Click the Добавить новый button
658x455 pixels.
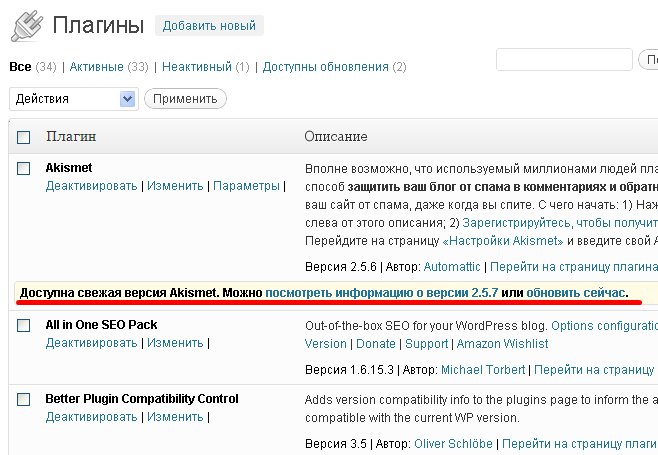tap(209, 26)
